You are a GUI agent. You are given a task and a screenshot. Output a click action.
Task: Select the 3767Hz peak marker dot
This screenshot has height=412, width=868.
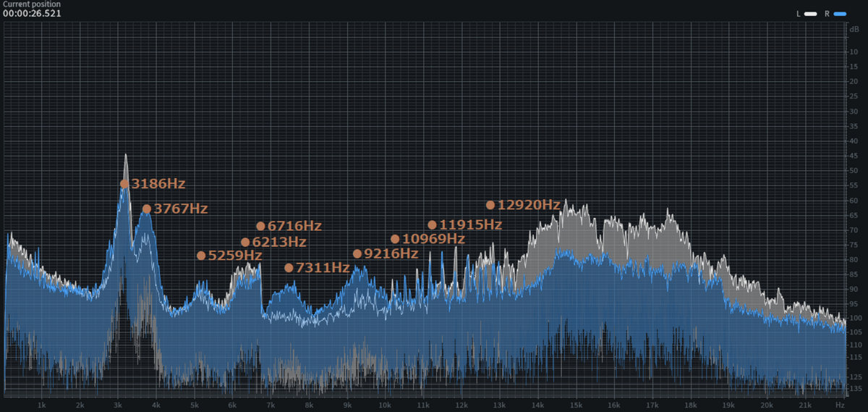click(147, 209)
